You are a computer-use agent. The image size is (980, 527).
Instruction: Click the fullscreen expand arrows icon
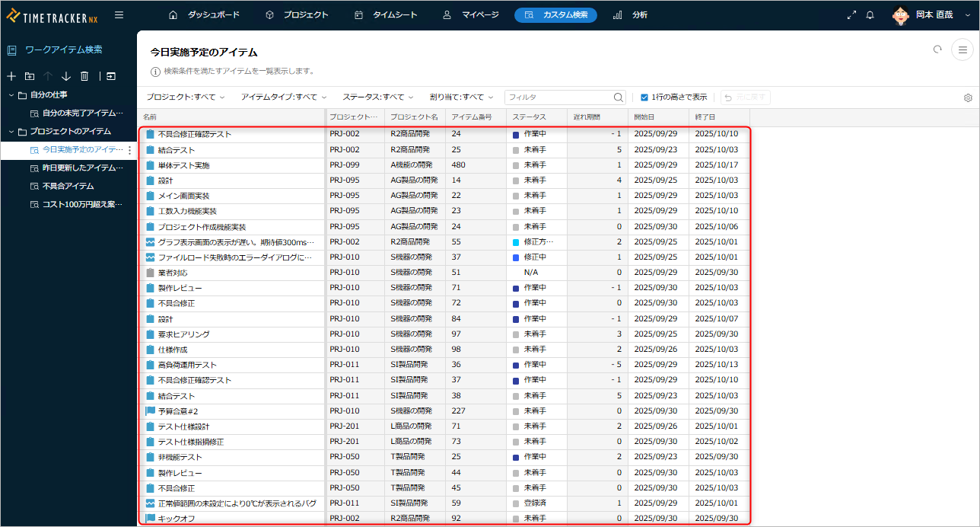[x=851, y=15]
